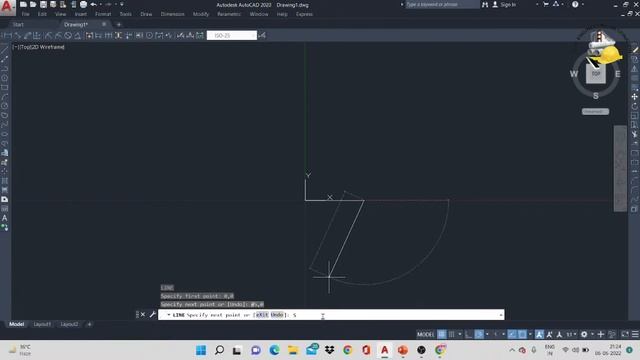Switch to the Start tab
Image resolution: width=640 pixels, height=360 pixels.
click(x=18, y=24)
